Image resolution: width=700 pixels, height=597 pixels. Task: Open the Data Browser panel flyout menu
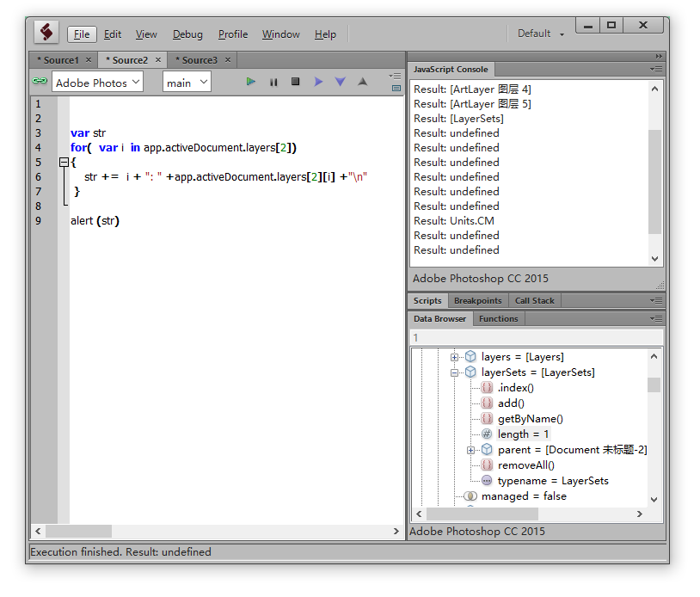click(656, 318)
